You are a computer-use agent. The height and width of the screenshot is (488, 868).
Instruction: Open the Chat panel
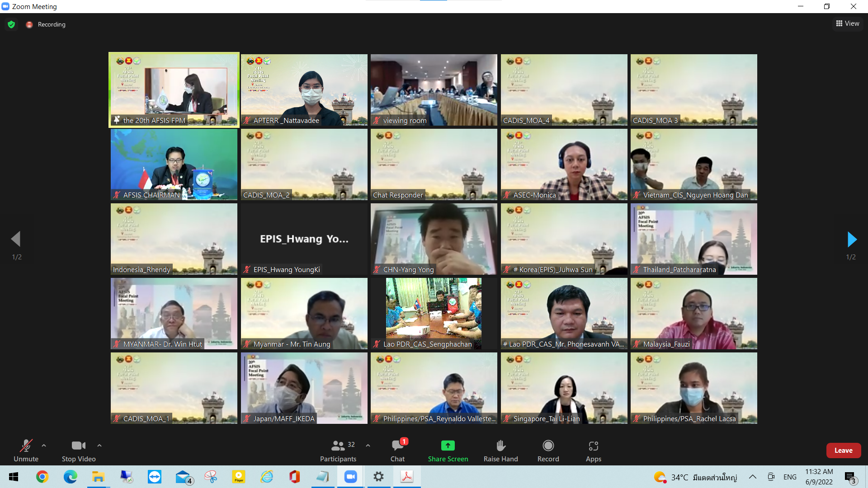[397, 446]
